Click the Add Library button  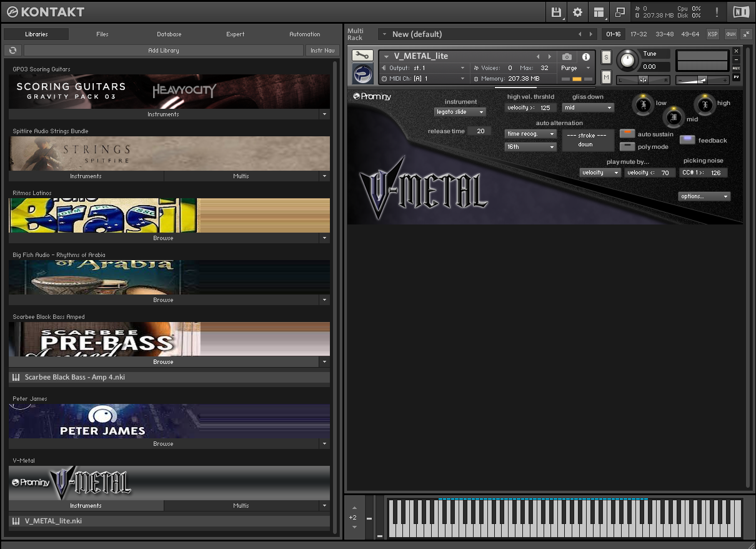tap(164, 50)
